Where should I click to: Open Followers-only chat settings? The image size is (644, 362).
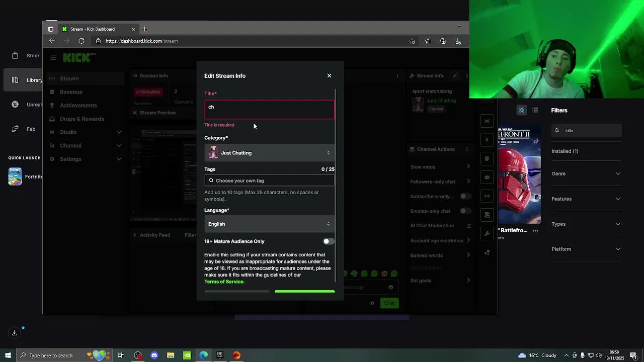coord(440,182)
